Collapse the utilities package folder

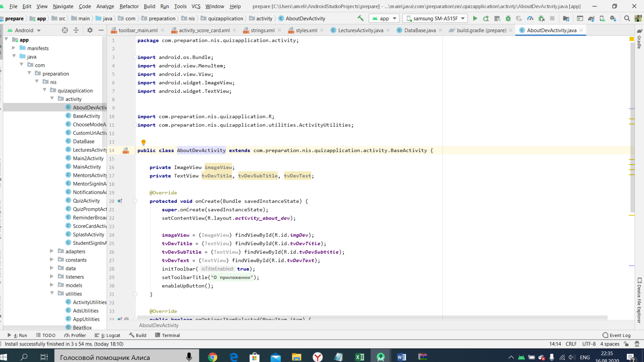[x=52, y=293]
